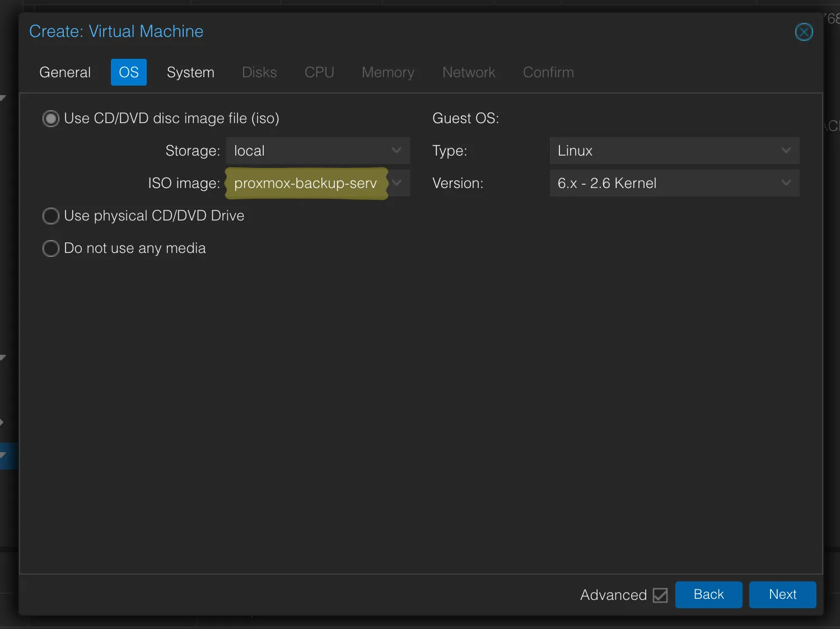Open the Disks tab
This screenshot has height=629, width=840.
[x=259, y=72]
